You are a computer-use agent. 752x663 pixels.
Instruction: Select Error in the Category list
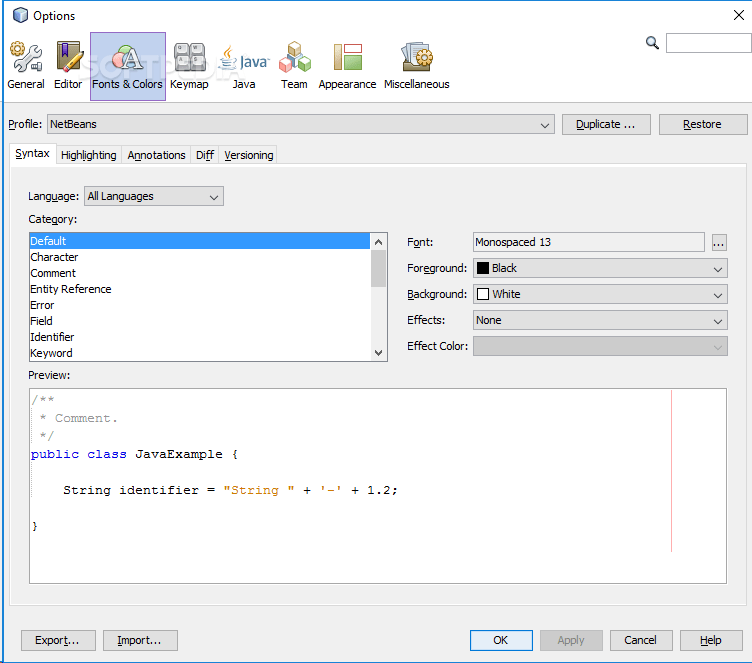click(200, 305)
